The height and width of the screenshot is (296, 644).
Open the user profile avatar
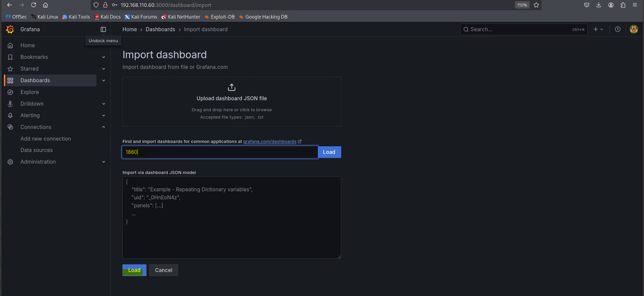coord(634,29)
